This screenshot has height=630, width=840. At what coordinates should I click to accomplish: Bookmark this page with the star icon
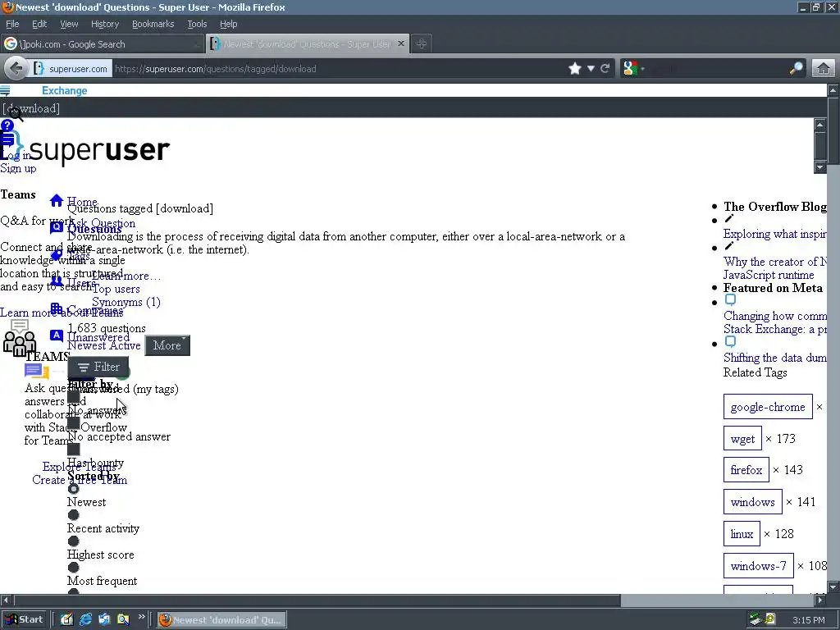575,69
